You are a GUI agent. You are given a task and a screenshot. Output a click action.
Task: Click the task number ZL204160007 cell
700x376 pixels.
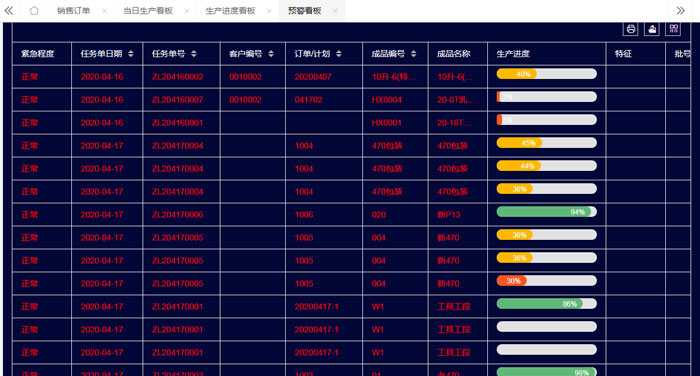(178, 100)
